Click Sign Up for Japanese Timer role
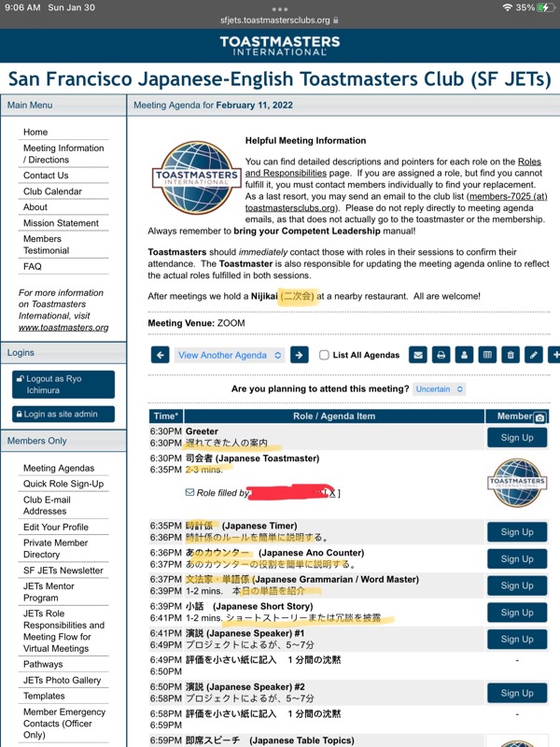 (x=517, y=531)
